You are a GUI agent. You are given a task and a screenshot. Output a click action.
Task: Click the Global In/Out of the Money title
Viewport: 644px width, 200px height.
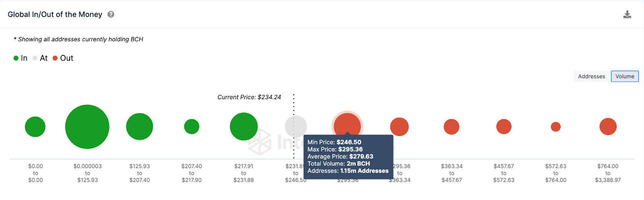tap(55, 15)
